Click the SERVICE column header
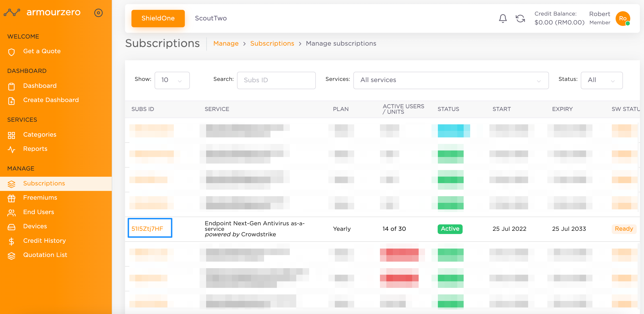Viewport: 644px width, 314px height. (217, 109)
